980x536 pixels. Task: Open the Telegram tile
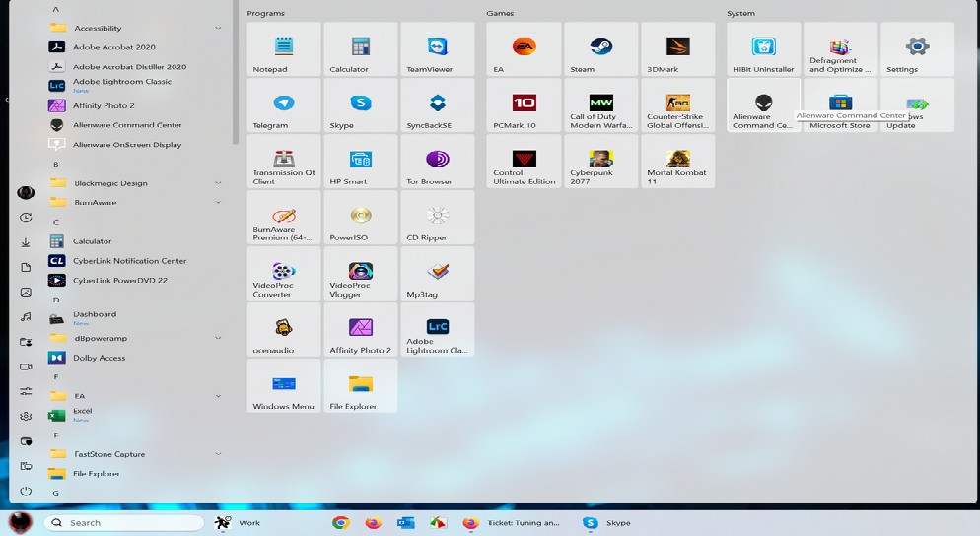coord(284,106)
